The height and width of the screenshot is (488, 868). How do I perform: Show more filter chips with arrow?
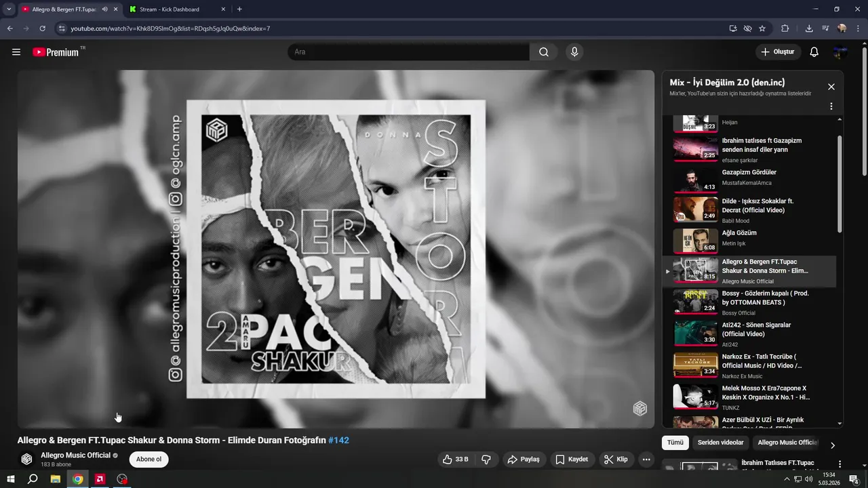point(833,445)
